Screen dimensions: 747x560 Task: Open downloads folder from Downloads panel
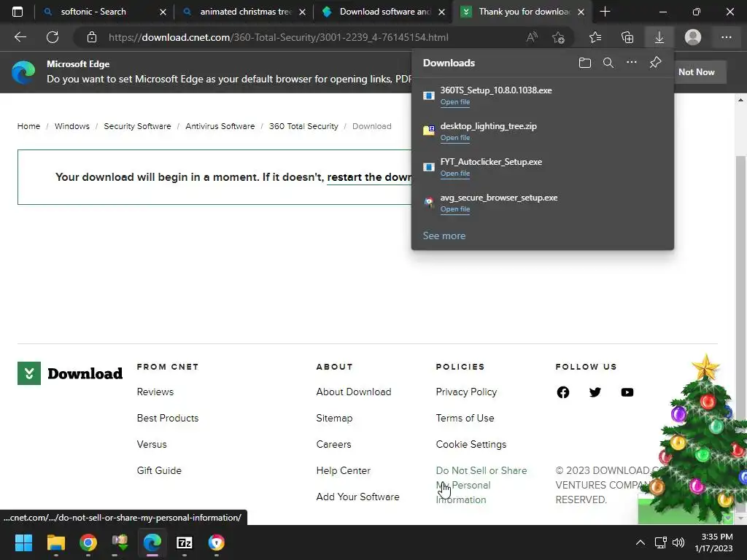click(x=585, y=63)
